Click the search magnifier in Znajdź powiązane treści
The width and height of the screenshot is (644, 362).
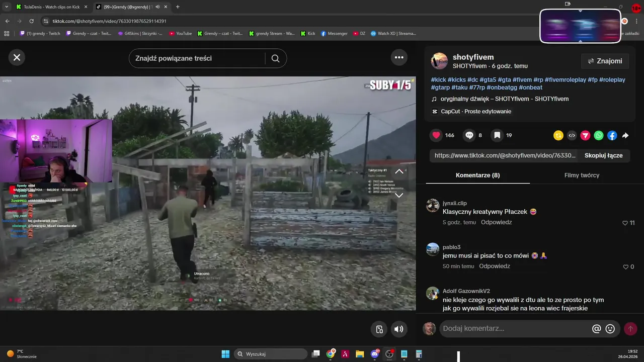coord(275,58)
